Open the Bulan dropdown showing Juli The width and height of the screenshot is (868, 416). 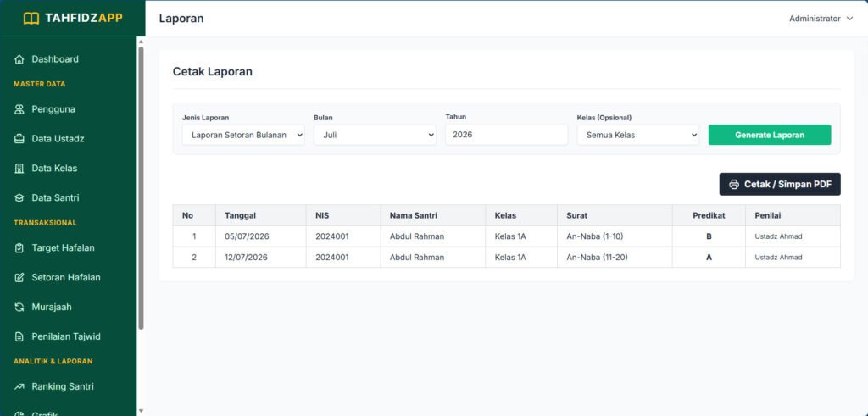click(375, 135)
